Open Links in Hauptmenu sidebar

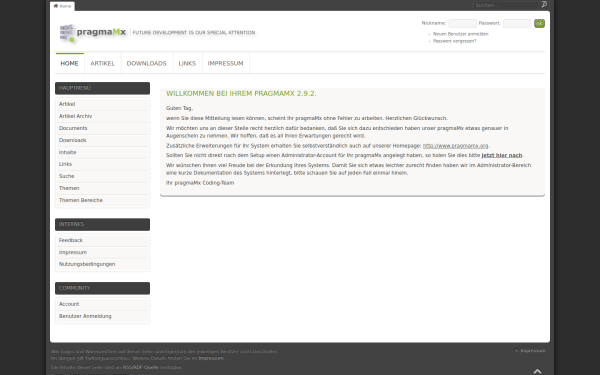102,164
